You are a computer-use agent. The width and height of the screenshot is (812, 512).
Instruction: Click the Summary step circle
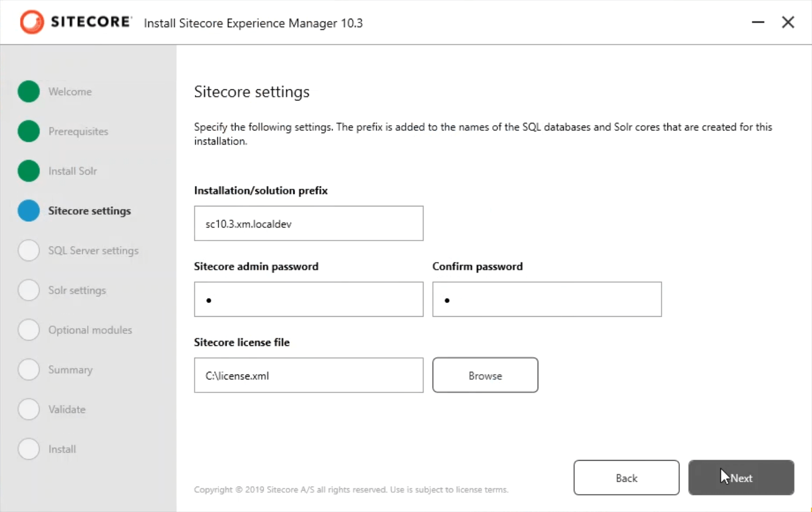point(29,370)
